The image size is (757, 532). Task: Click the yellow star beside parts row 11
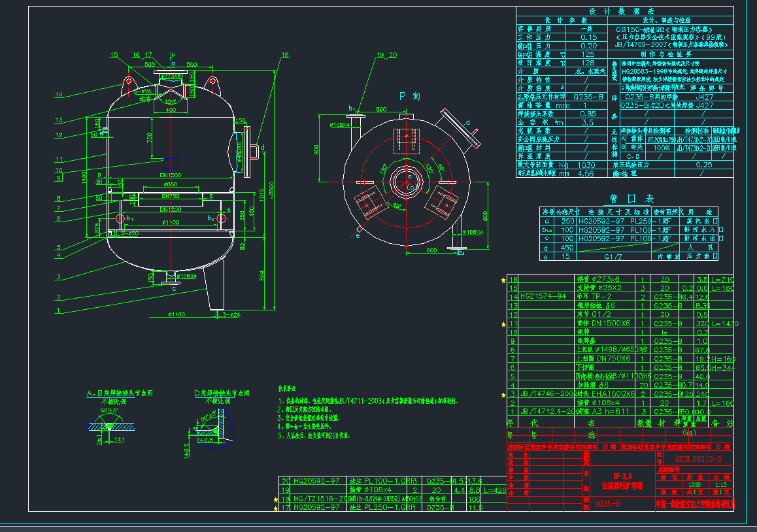[x=503, y=324]
